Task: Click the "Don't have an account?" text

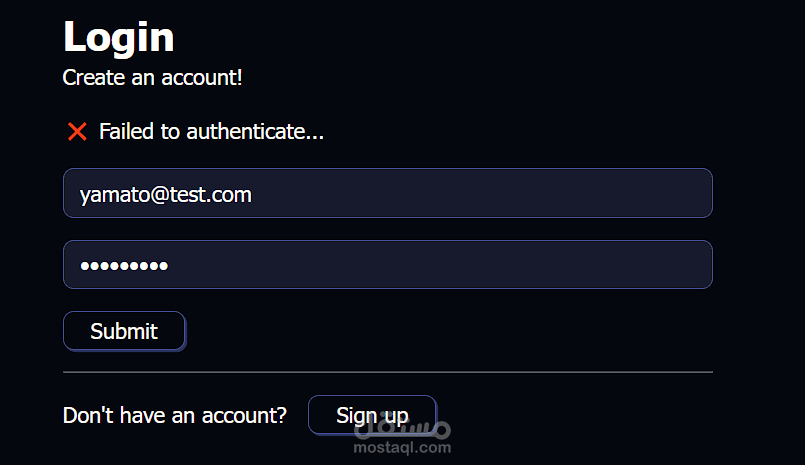Action: coord(174,415)
